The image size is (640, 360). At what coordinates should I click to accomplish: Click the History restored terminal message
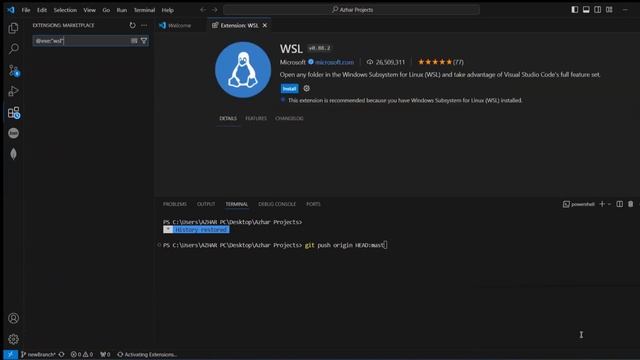click(196, 230)
